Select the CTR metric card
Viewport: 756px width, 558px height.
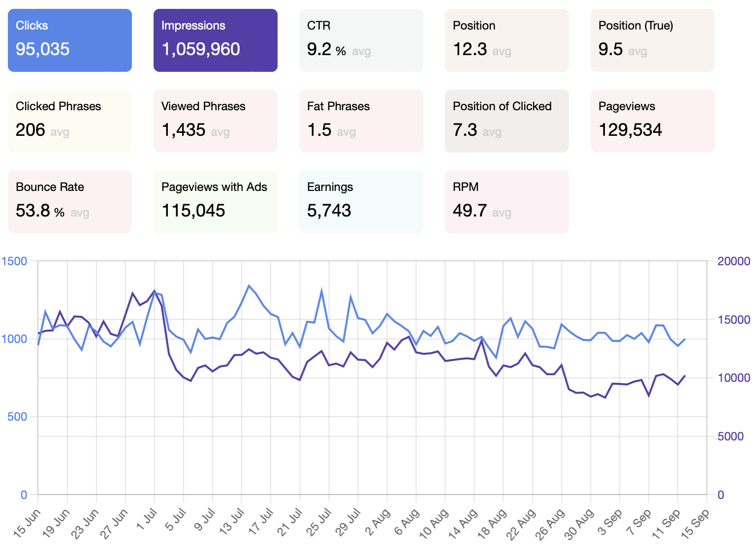click(x=361, y=40)
